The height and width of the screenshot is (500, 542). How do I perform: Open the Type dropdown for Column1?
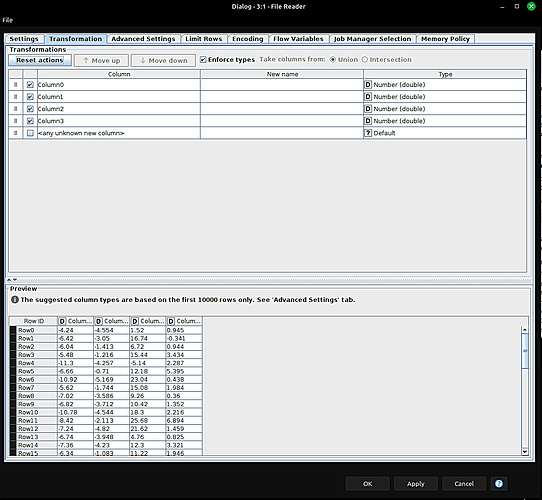[445, 97]
